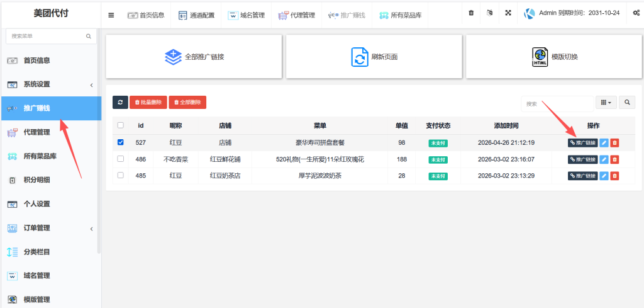Edit row 485 with blue pencil icon
644x308 pixels.
coord(604,176)
